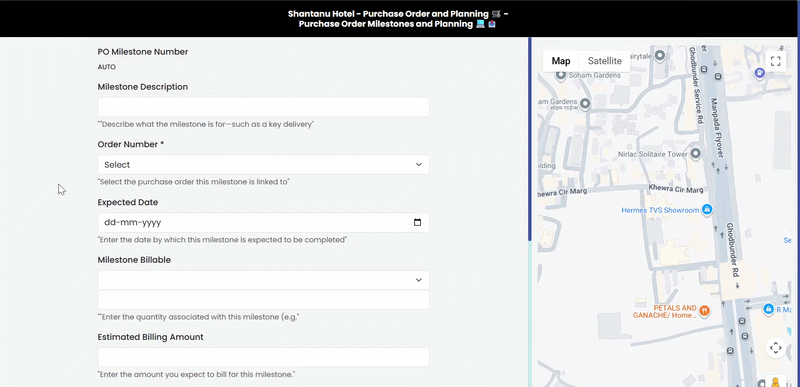Click 'Ghodbunder Rd' road label on map
800x387 pixels.
(x=732, y=250)
